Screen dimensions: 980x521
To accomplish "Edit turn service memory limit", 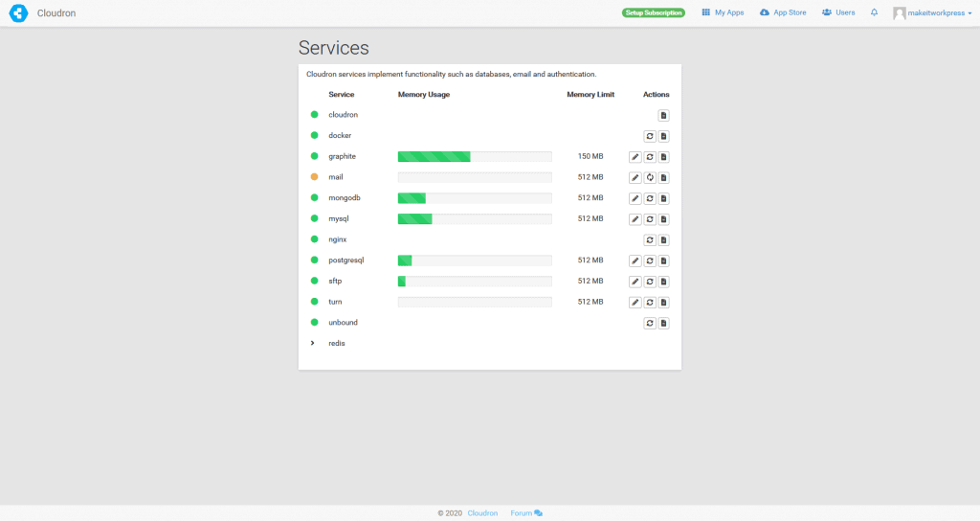I will 635,302.
